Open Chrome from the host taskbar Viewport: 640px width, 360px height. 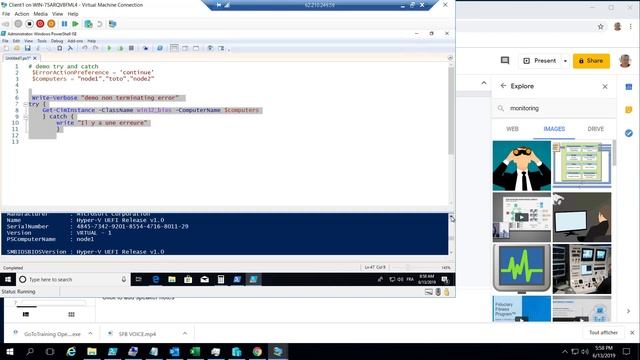tap(257, 351)
